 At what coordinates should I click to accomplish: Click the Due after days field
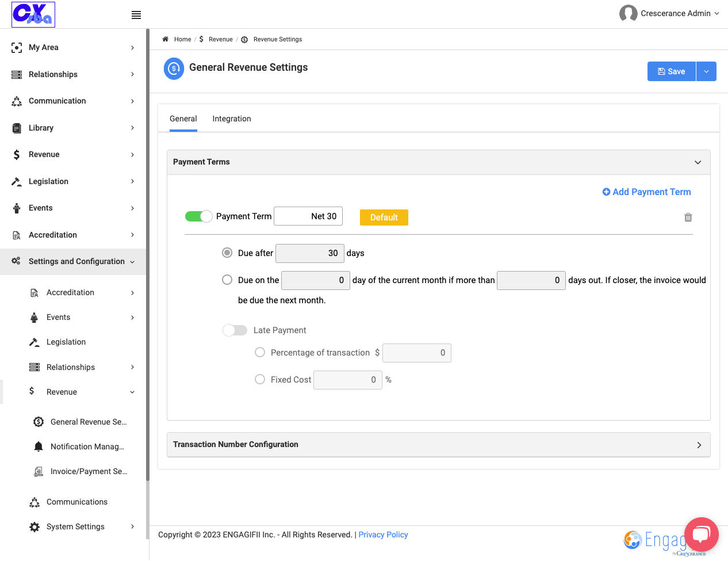tap(310, 253)
